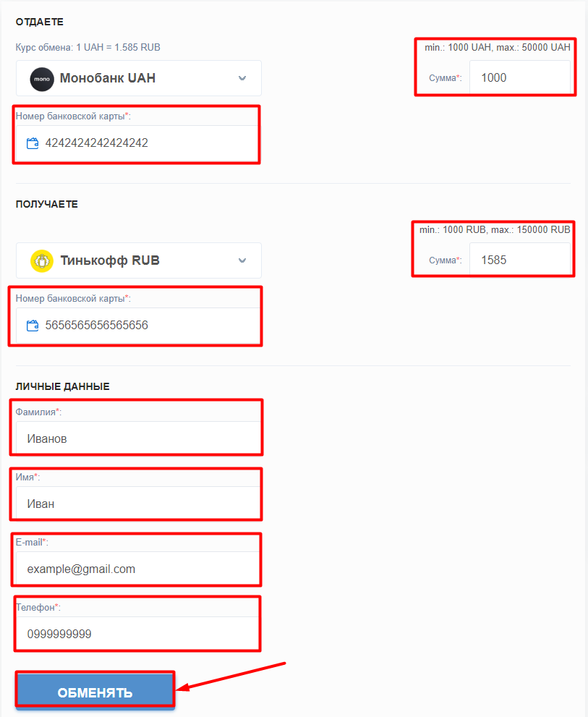Click the Телефон field with 0999999999
This screenshot has height=717, width=588.
(x=137, y=634)
